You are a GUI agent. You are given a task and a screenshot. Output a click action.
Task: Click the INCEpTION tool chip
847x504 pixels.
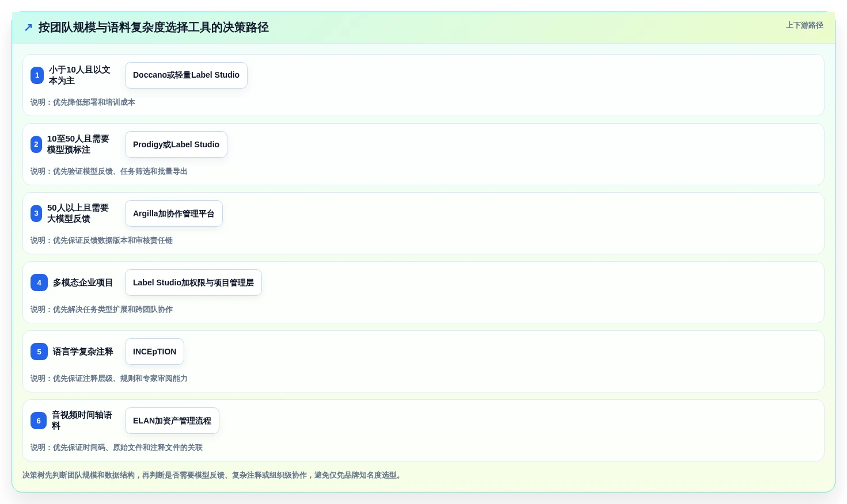(x=154, y=352)
